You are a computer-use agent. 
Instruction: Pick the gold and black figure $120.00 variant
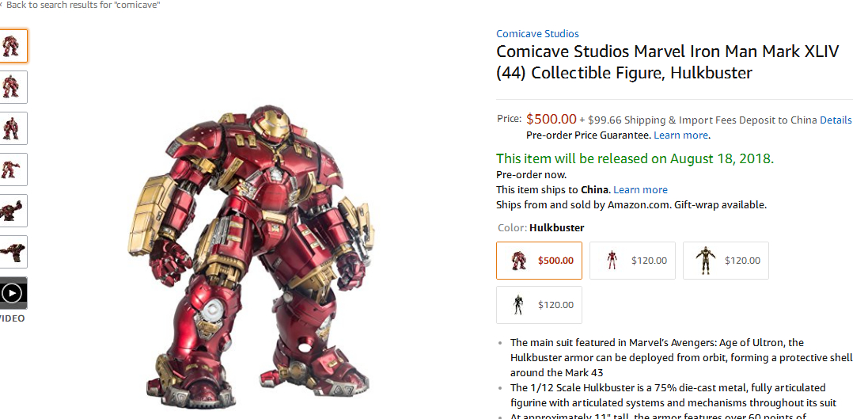(x=726, y=261)
